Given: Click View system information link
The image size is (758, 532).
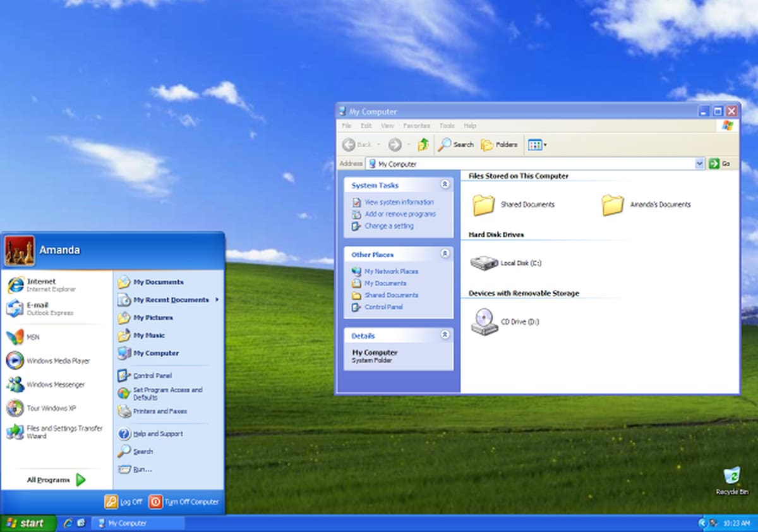Looking at the screenshot, I should (x=399, y=202).
